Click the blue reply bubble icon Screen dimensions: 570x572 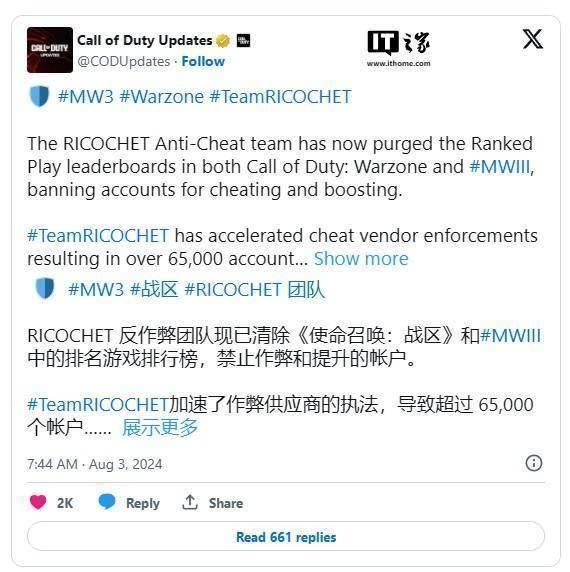tap(107, 502)
